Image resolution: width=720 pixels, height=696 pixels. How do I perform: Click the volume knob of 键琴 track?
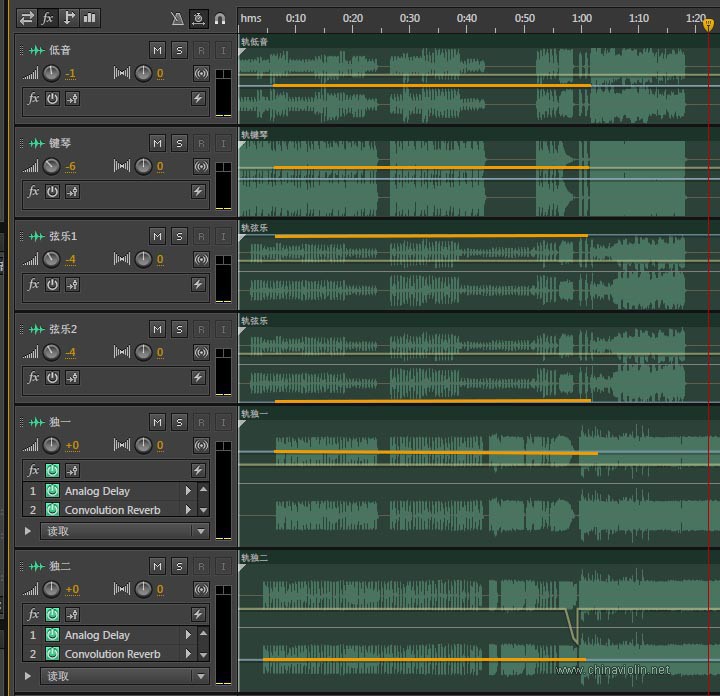(52, 166)
